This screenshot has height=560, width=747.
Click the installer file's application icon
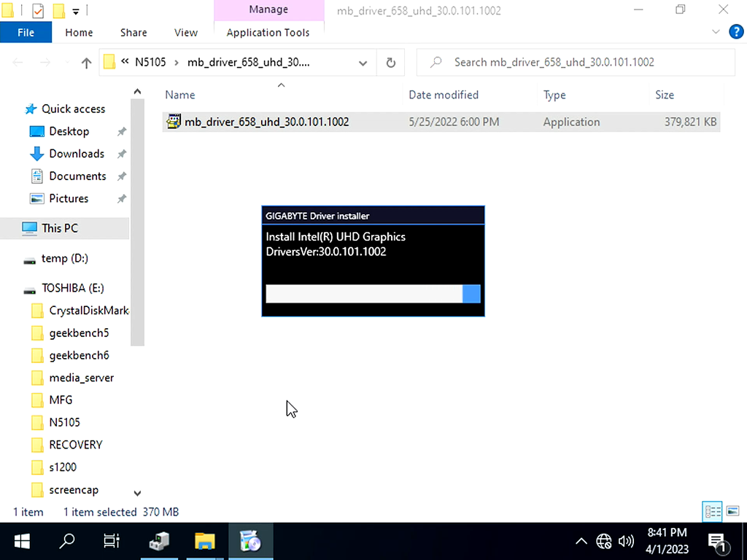[x=174, y=122]
